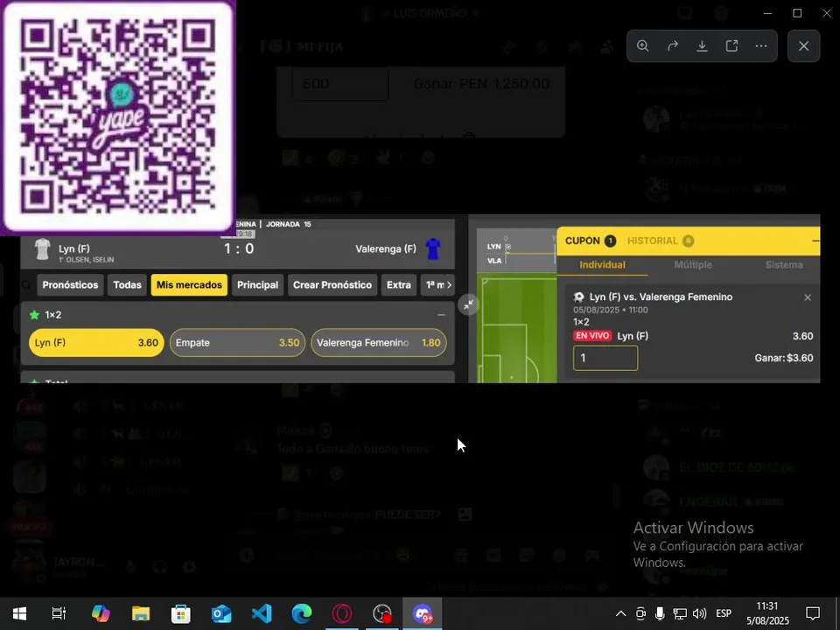Image resolution: width=840 pixels, height=630 pixels.
Task: Click the '1 : 0' match score
Action: pos(239,248)
